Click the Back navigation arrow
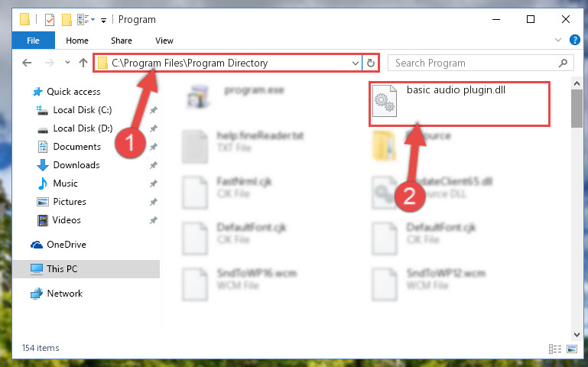588x367 pixels. pos(27,63)
